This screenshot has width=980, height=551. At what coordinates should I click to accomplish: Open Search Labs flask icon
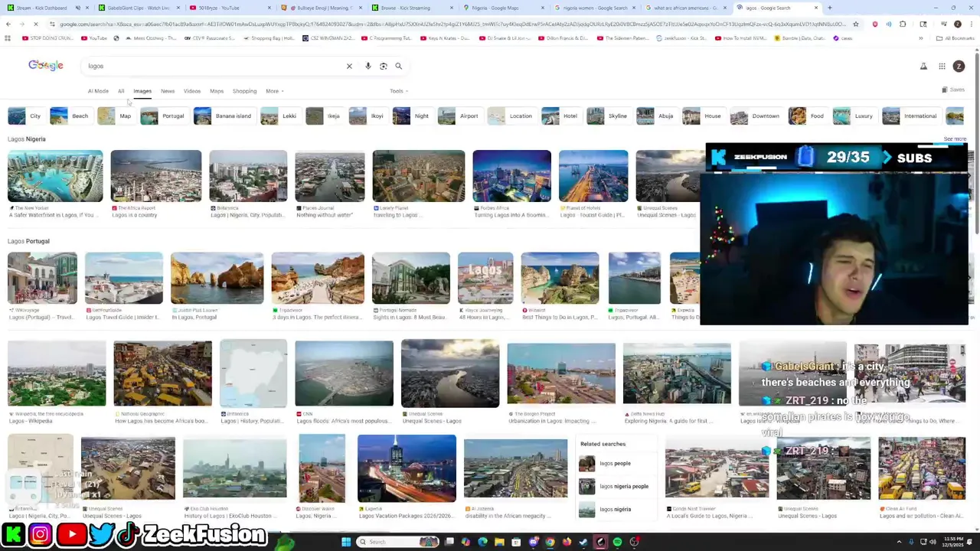tap(923, 67)
